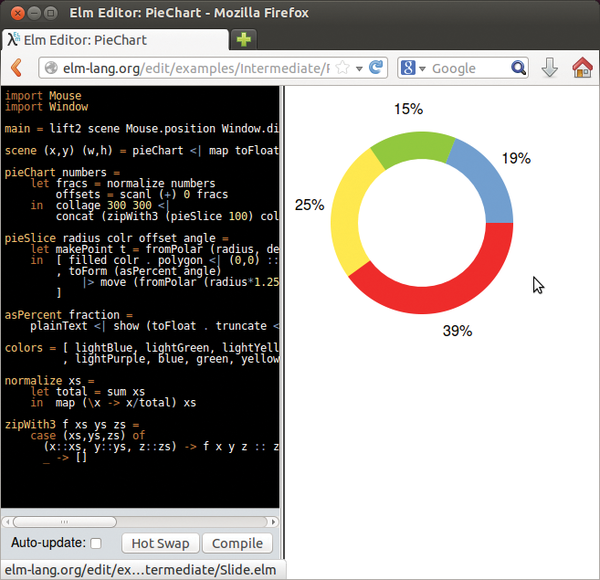The width and height of the screenshot is (600, 580).
Task: Click the address bar URL field
Action: click(x=213, y=68)
